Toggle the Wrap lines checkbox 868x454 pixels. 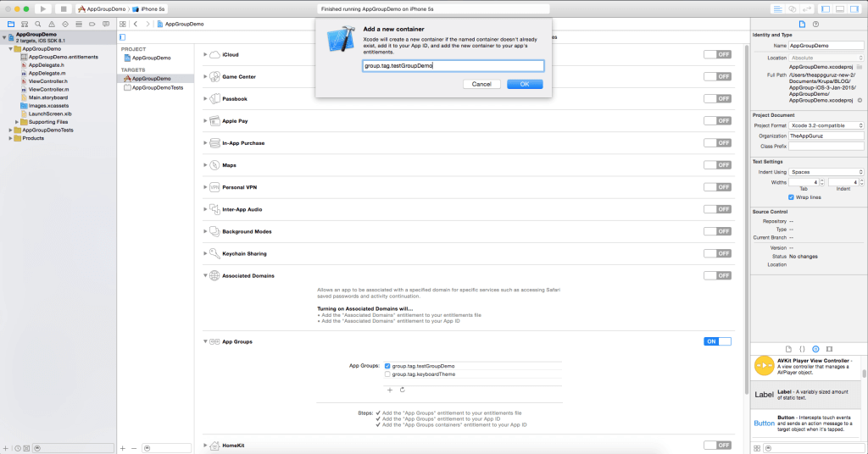click(x=791, y=197)
